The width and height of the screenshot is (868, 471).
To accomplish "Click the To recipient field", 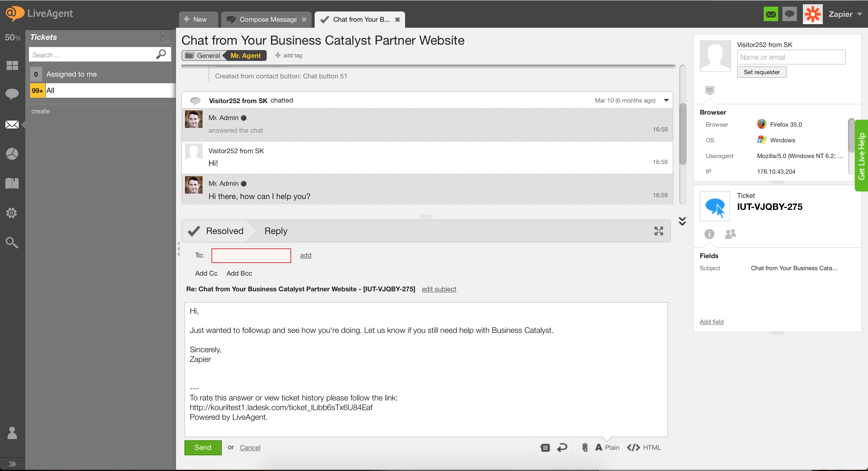I will click(251, 256).
